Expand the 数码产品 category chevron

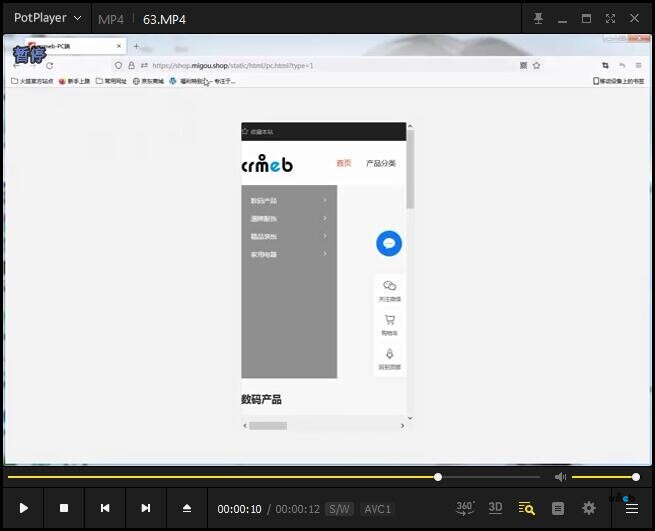[325, 201]
